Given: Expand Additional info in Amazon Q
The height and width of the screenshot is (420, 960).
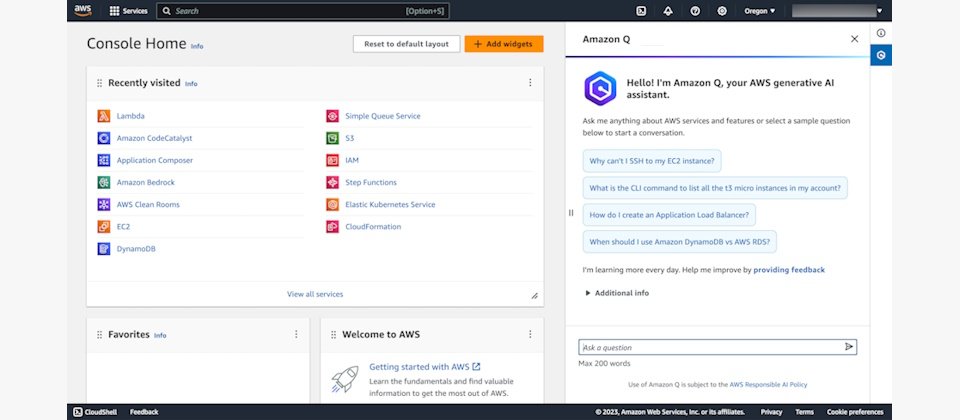Looking at the screenshot, I should coord(617,293).
